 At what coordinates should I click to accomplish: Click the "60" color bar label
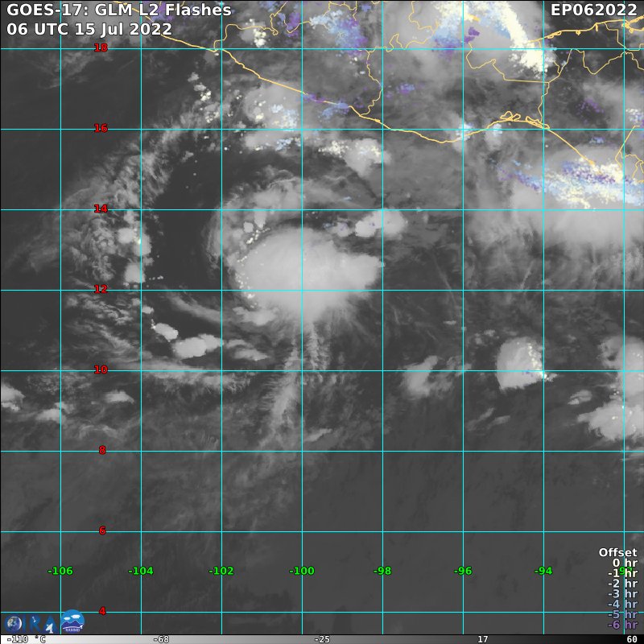pyautogui.click(x=632, y=639)
